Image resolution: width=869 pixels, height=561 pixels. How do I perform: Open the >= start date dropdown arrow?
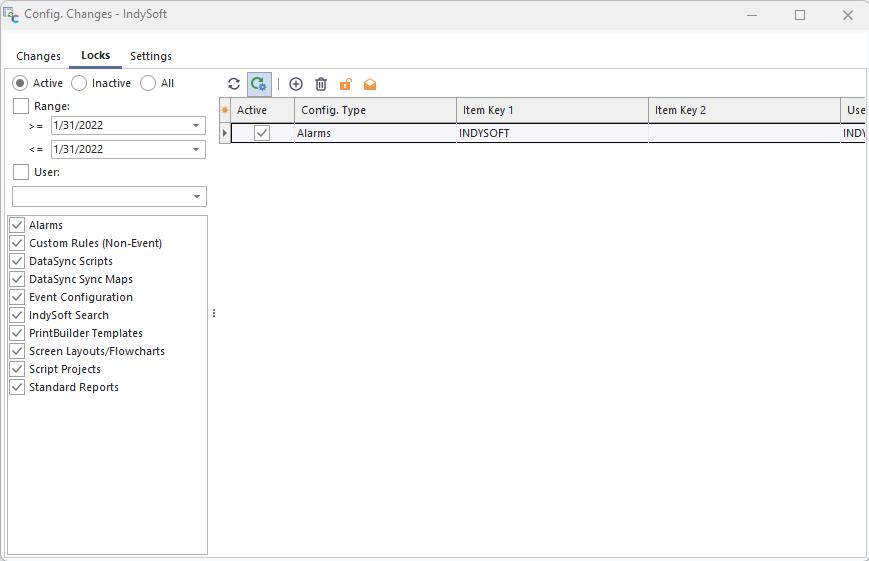click(196, 125)
